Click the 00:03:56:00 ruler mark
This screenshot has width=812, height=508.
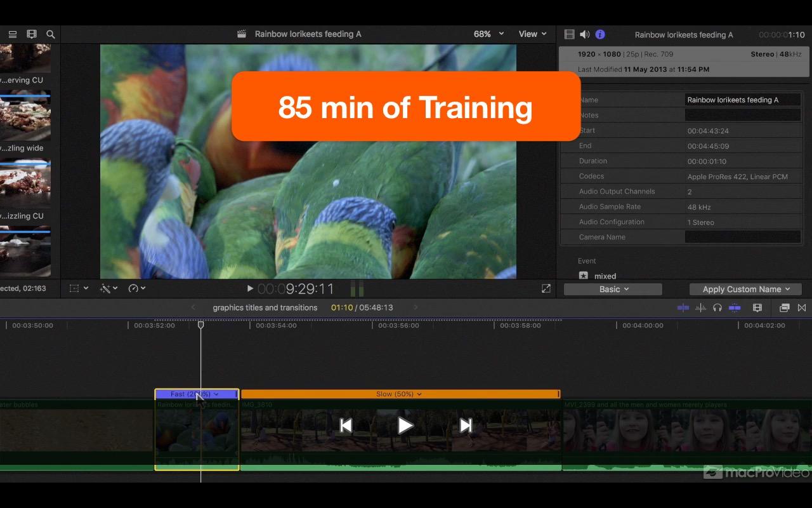click(399, 326)
